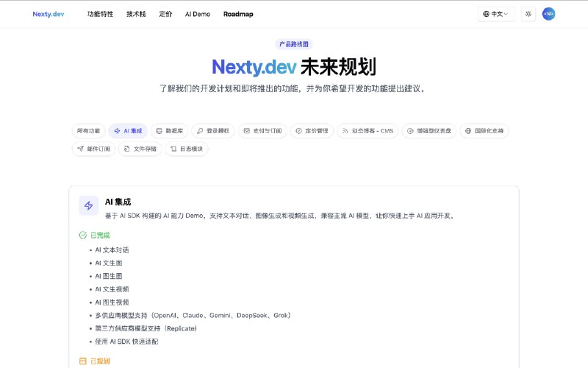Screen dimensions: 588x368
Task: Click the AI 文生视频 list item
Action: click(x=112, y=289)
